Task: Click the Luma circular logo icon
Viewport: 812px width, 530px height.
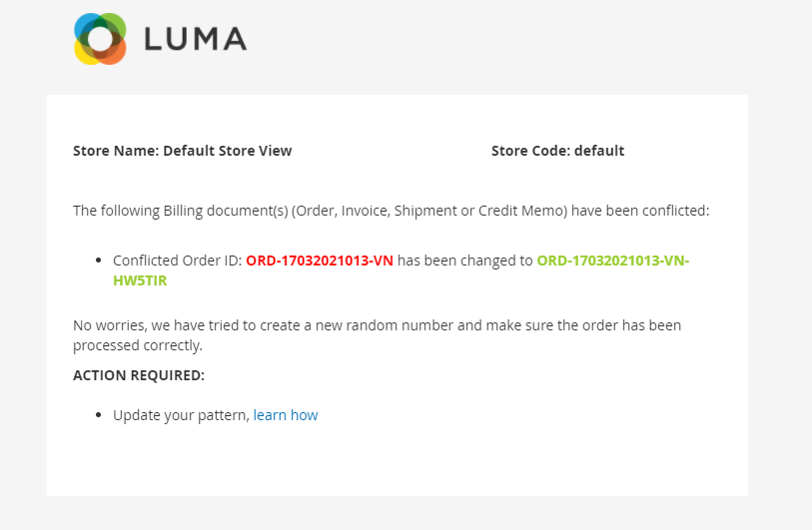Action: tap(100, 40)
